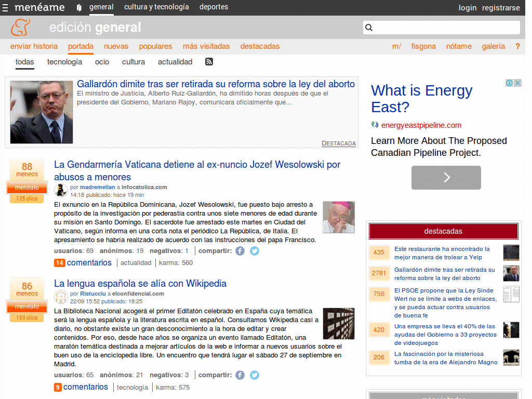Open the galería link
Screen dimensions: 532x399
pos(494,46)
